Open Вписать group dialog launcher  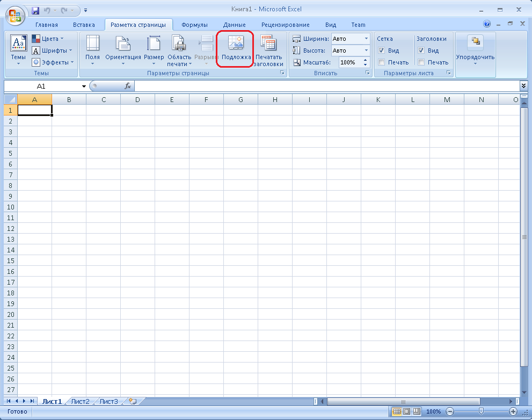click(367, 73)
